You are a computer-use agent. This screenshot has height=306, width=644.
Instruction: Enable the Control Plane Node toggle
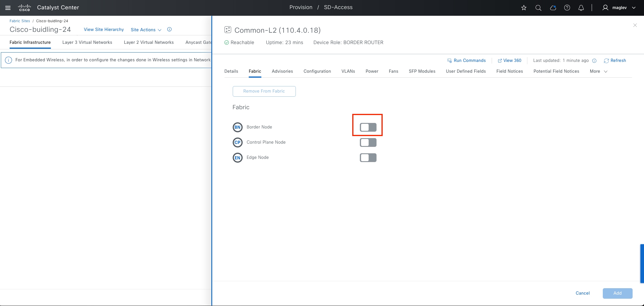(368, 142)
